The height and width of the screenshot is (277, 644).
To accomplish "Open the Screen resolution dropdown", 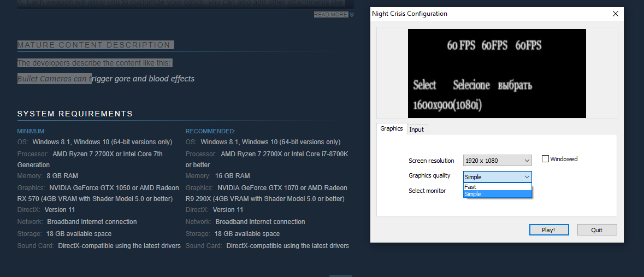I will (x=498, y=160).
